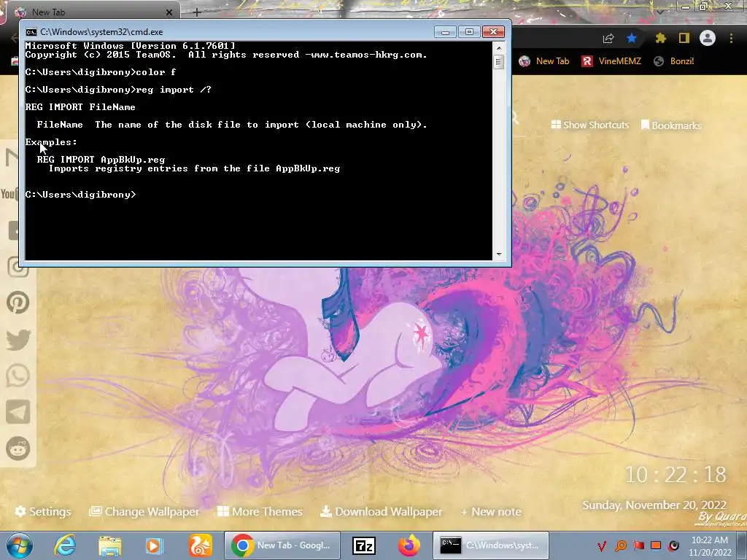Toggle the Chrome side panel icon

pyautogui.click(x=684, y=38)
